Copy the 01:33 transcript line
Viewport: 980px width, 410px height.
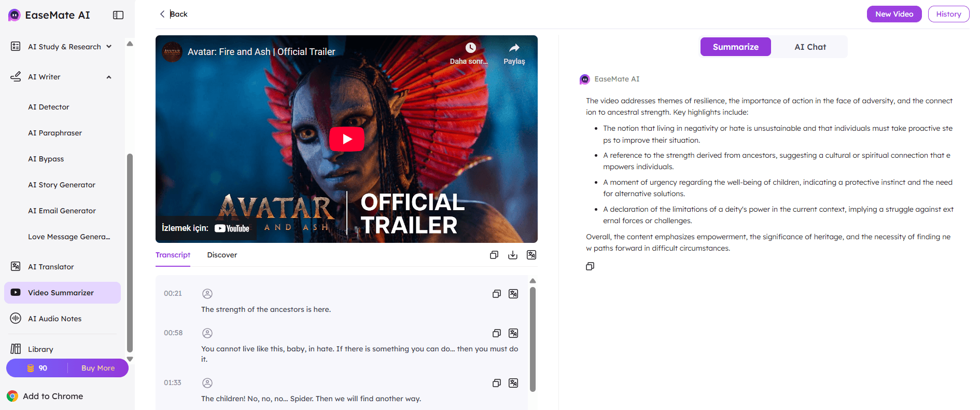[x=496, y=383]
